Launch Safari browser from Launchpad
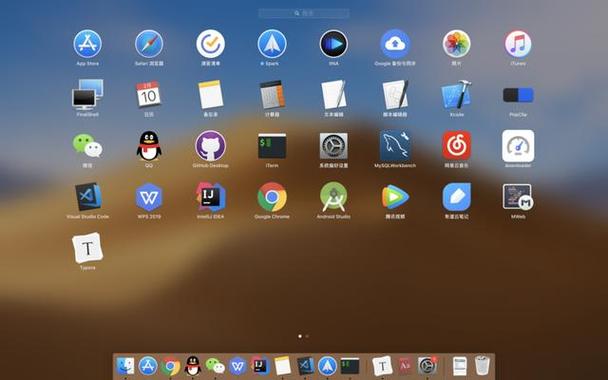The image size is (608, 380). (149, 44)
